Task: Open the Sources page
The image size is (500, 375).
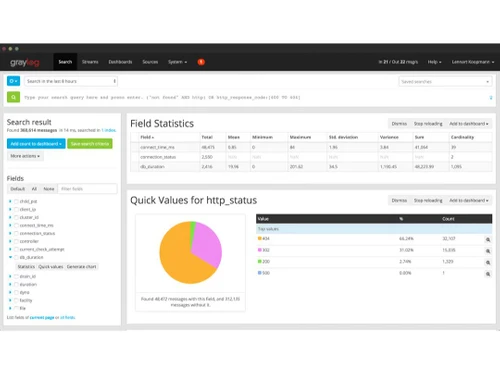Action: point(150,62)
